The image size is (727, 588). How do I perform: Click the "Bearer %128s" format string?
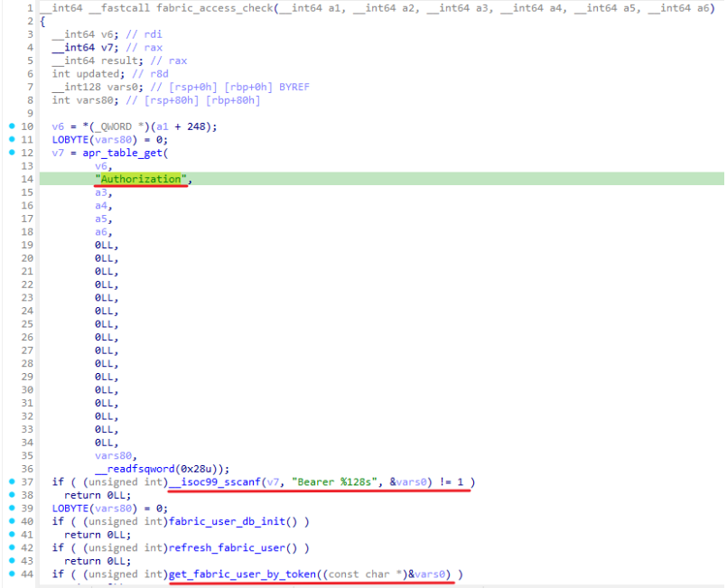(334, 482)
